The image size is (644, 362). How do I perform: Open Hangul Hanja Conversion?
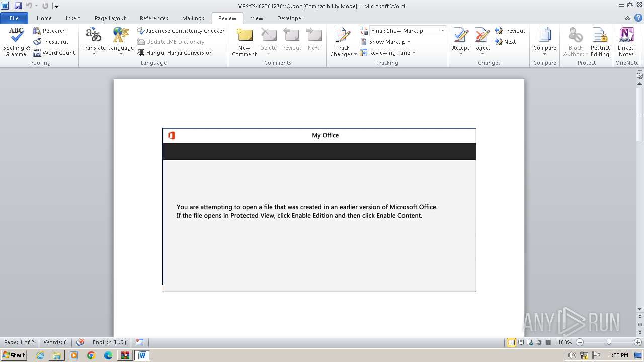point(175,53)
